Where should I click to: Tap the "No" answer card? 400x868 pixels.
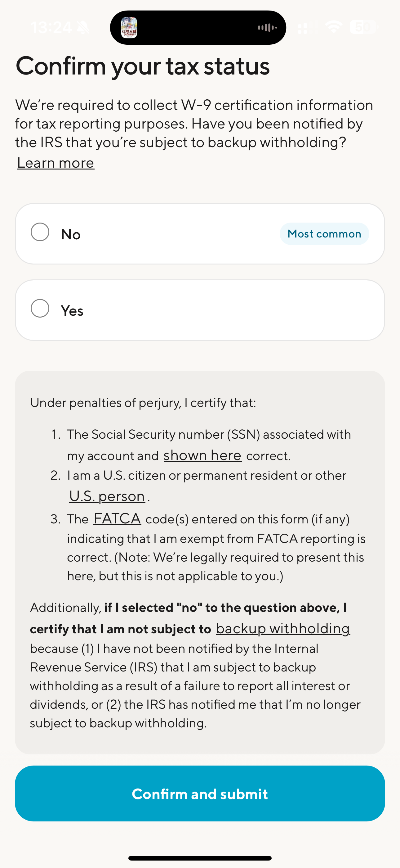point(200,233)
